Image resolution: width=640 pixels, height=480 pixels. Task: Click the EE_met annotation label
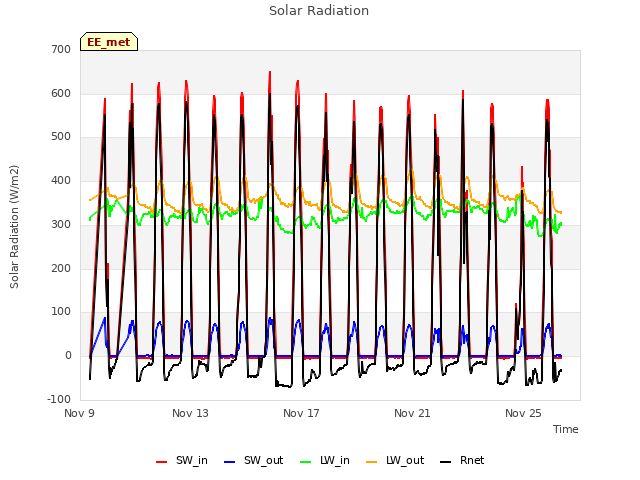click(x=109, y=42)
